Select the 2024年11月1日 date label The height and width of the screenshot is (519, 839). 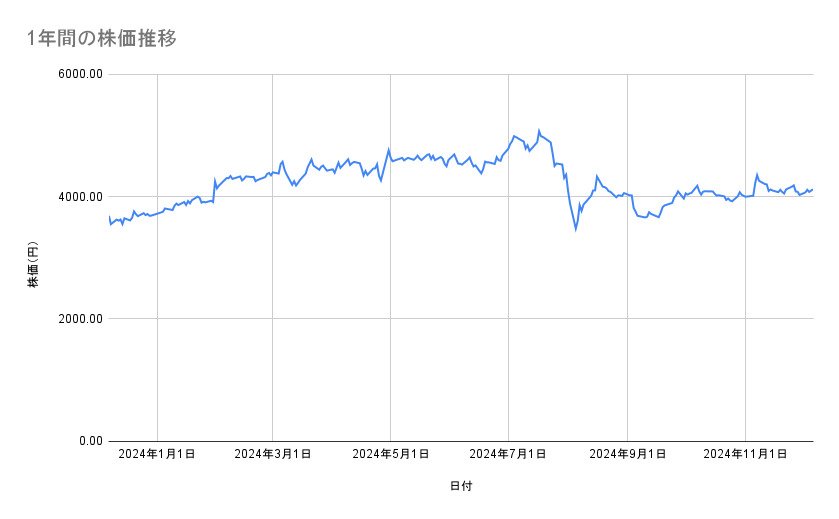[744, 454]
